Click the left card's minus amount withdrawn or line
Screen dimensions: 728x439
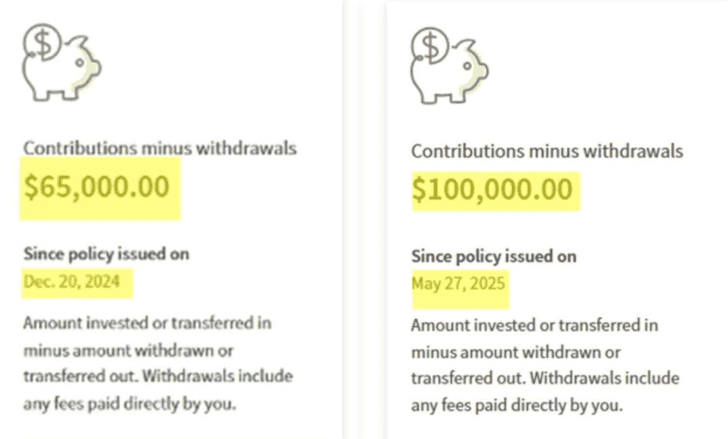click(129, 350)
